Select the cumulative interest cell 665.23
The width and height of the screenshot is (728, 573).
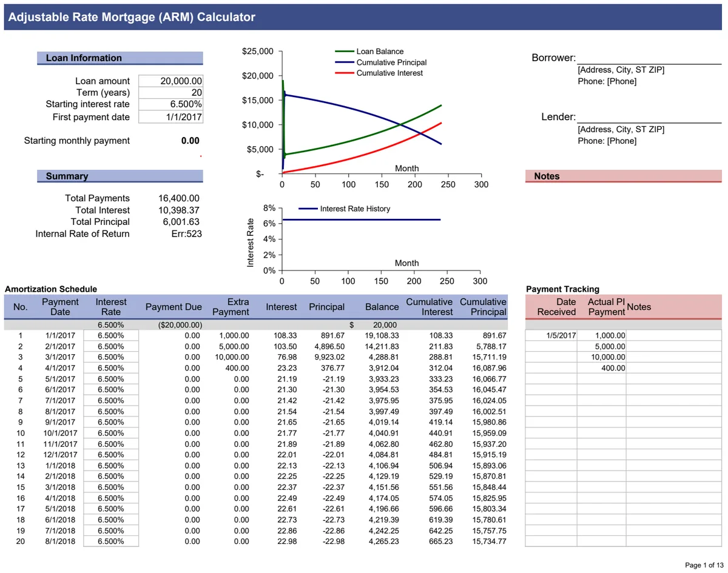tap(440, 541)
